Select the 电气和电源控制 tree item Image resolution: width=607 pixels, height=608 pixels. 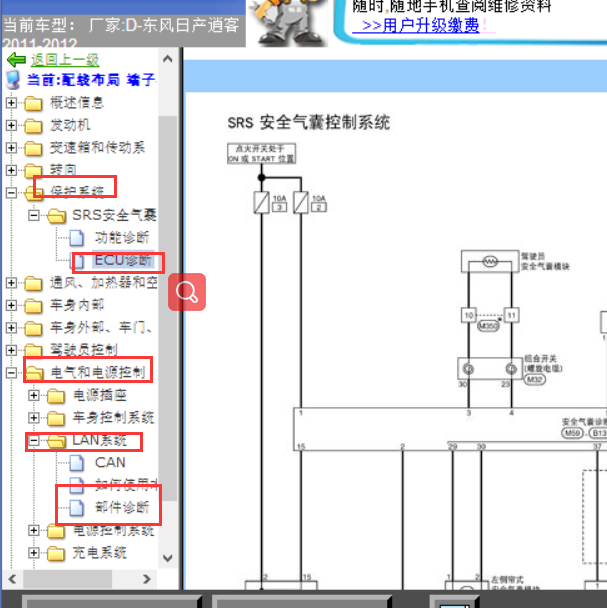pyautogui.click(x=97, y=373)
